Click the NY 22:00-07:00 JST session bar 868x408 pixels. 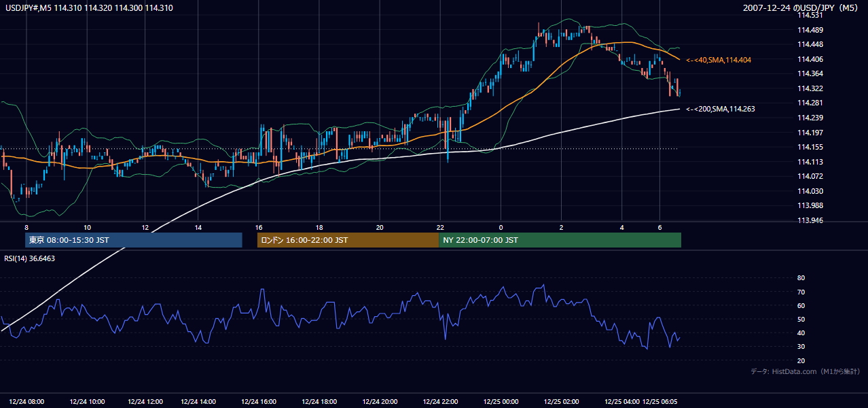[x=560, y=240]
